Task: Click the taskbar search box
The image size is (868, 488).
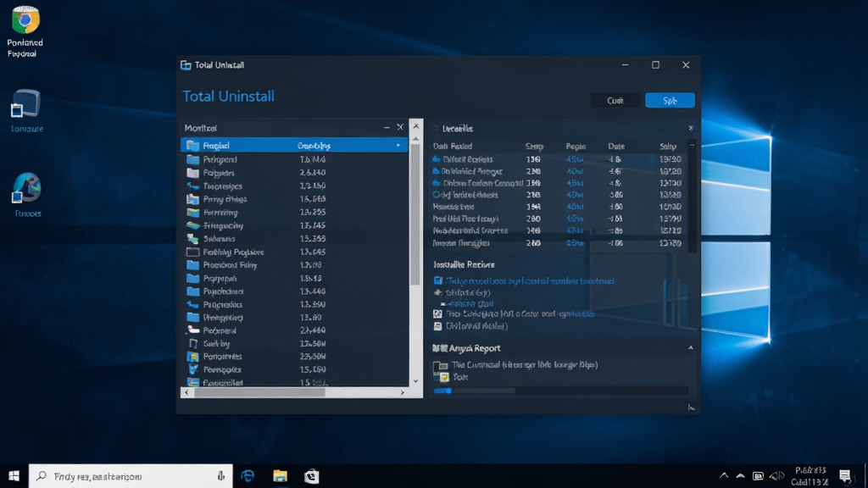Action: click(x=131, y=476)
